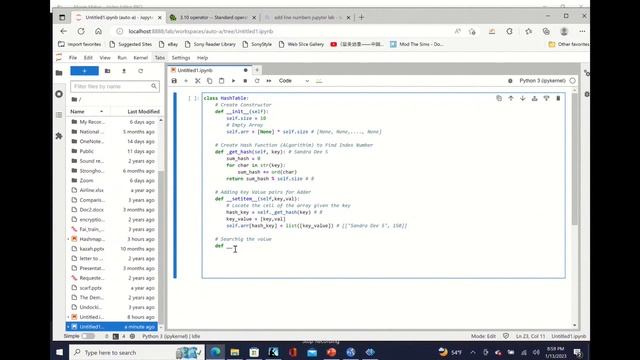Open the eBay bookmark
Image resolution: width=640 pixels, height=360 pixels.
coord(169,44)
